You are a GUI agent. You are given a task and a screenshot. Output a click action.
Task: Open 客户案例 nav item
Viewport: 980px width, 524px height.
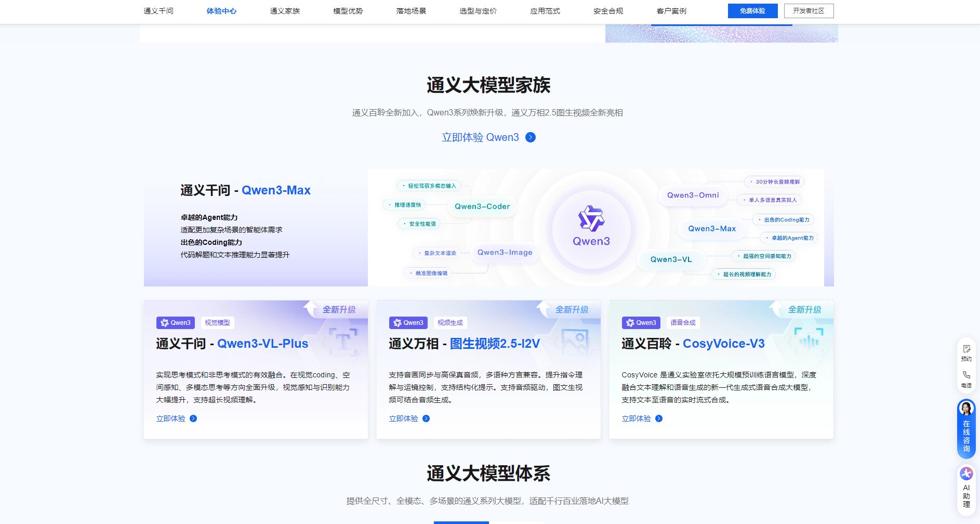point(671,11)
